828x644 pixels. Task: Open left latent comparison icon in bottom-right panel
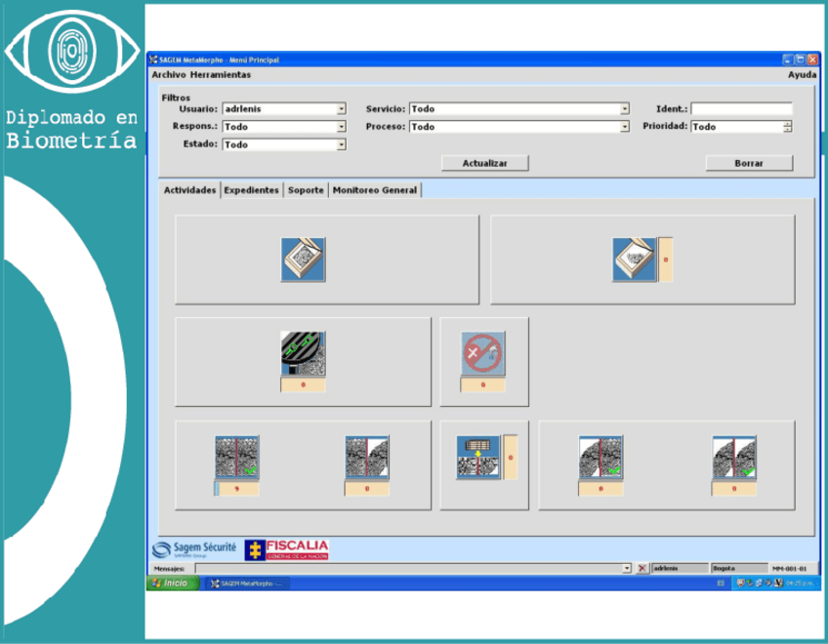[600, 457]
